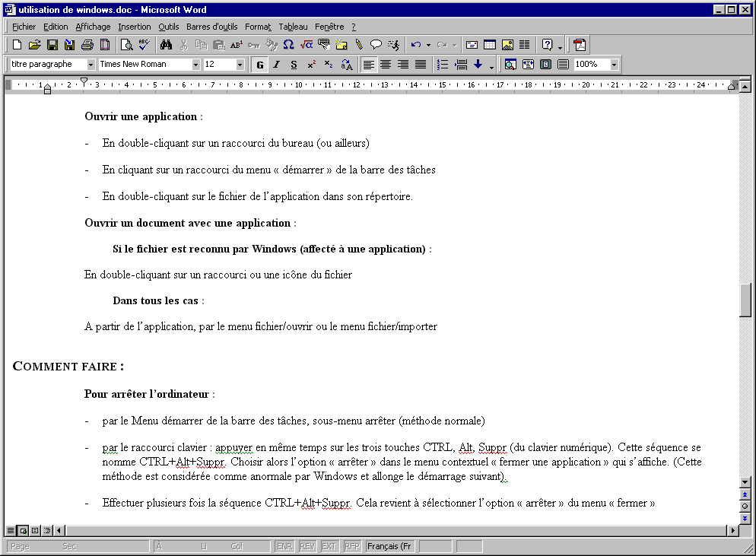Open an existing file via the folder icon
756x556 pixels.
[x=35, y=46]
